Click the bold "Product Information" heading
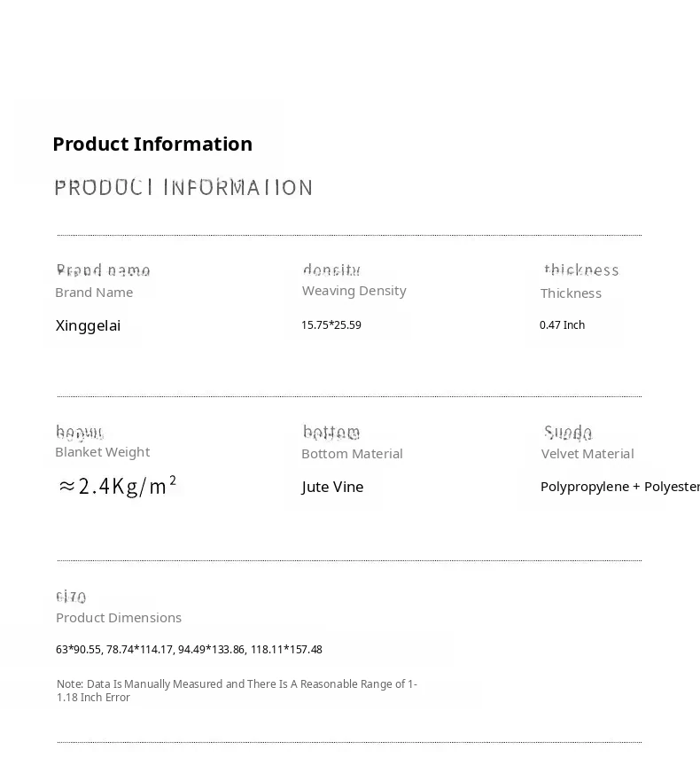The width and height of the screenshot is (700, 781). (x=152, y=144)
